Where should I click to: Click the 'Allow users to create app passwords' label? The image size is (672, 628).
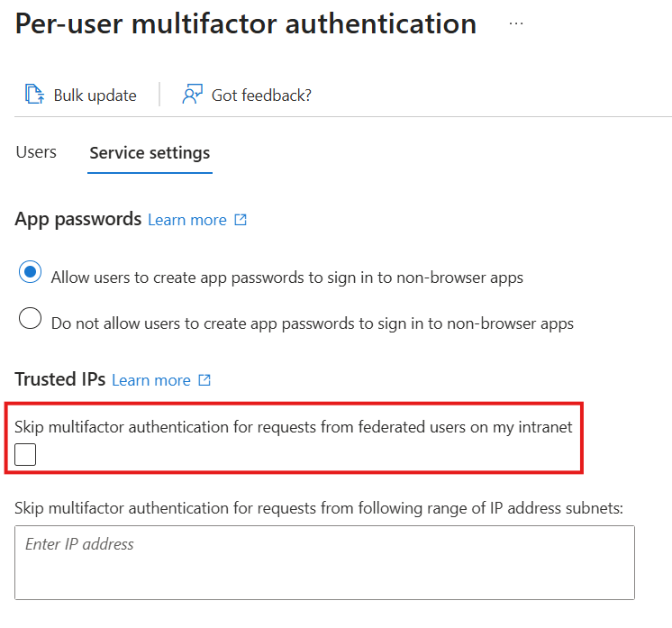287,278
